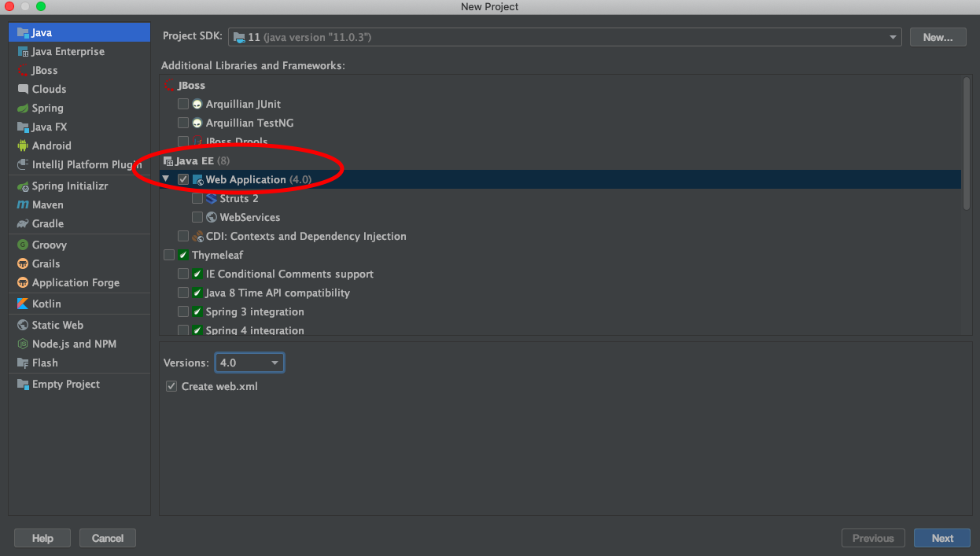
Task: Click the Flash folder icon
Action: [x=23, y=363]
